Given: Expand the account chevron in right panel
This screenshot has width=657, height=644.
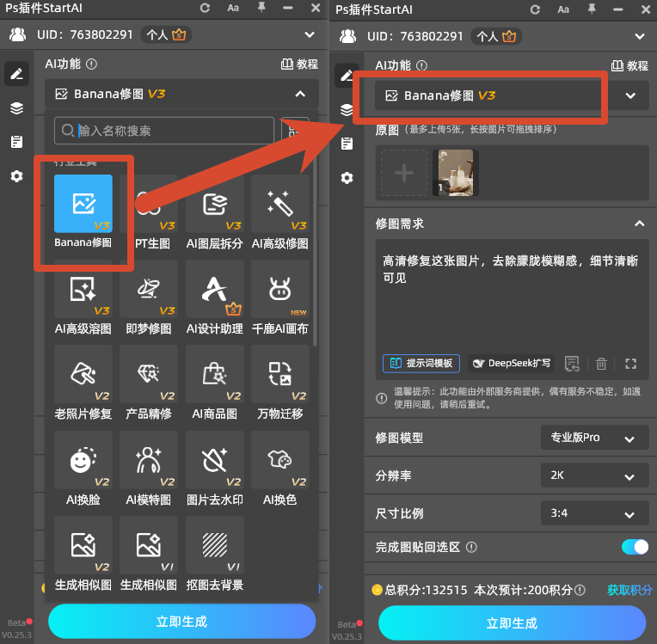Looking at the screenshot, I should (x=640, y=36).
